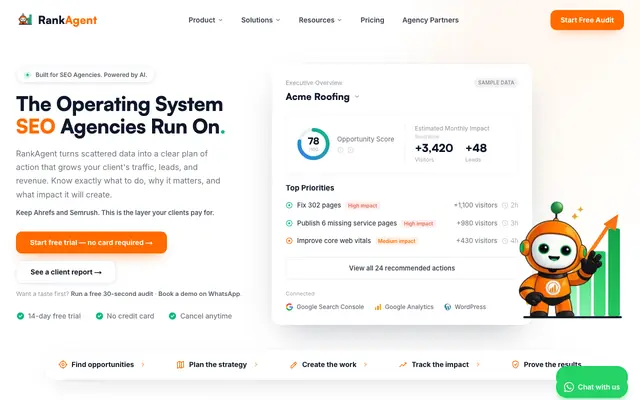Expand the Solutions menu
The width and height of the screenshot is (640, 400).
point(260,20)
